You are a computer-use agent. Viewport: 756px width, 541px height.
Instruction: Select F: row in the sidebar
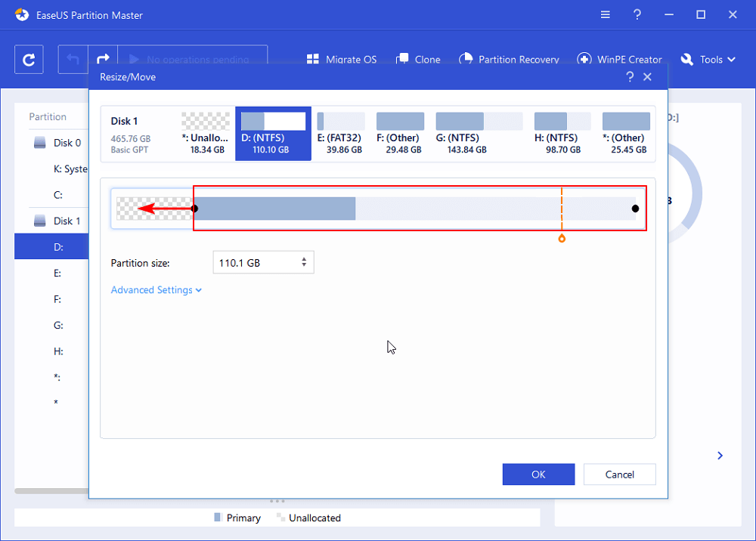[x=51, y=299]
